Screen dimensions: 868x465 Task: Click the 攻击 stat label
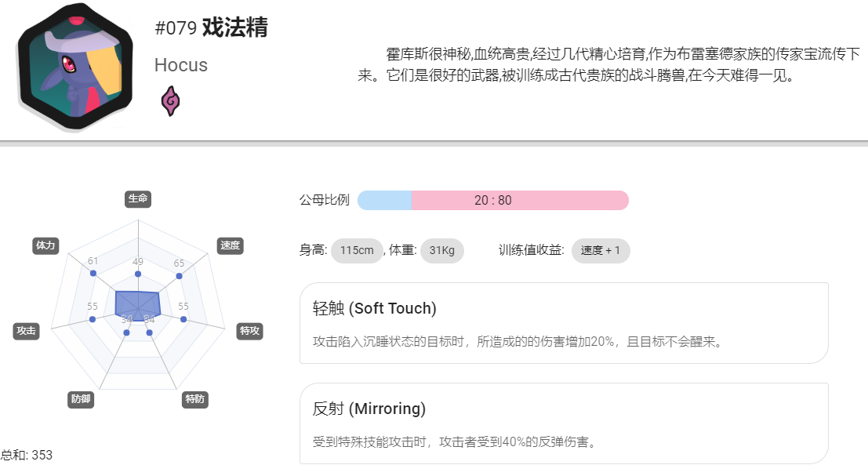tap(26, 331)
